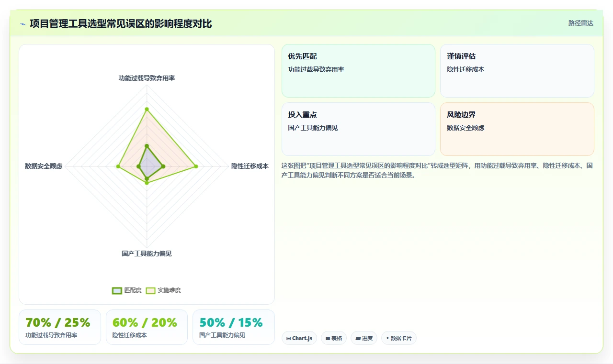The width and height of the screenshot is (613, 364).
Task: Open the 谨慎评估 card
Action: [x=517, y=71]
